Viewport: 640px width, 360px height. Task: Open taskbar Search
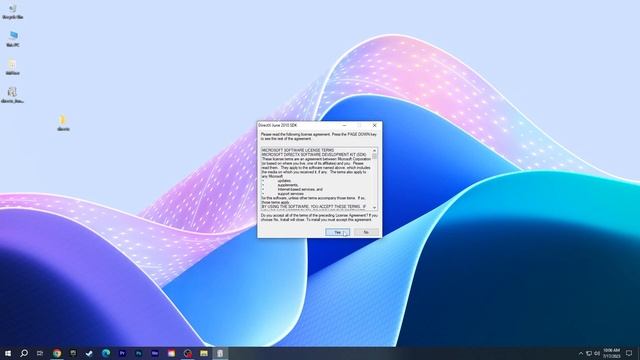click(x=24, y=353)
